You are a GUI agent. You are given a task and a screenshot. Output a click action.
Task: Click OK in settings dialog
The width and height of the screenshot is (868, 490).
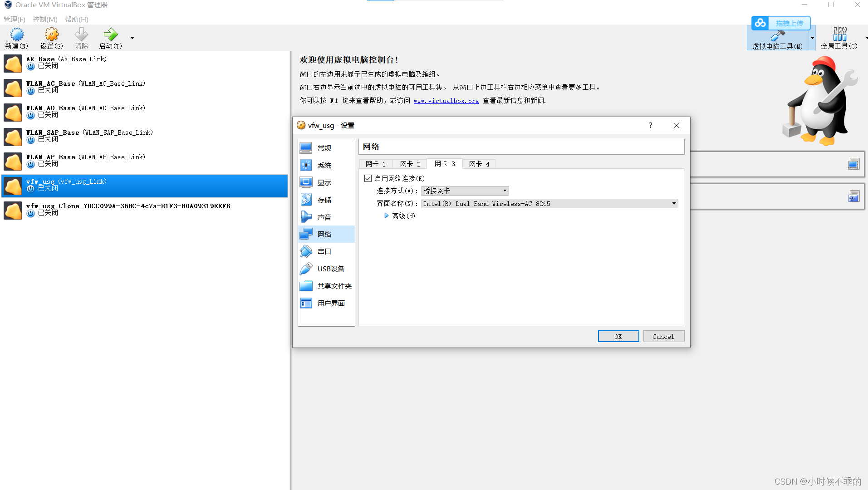[618, 336]
